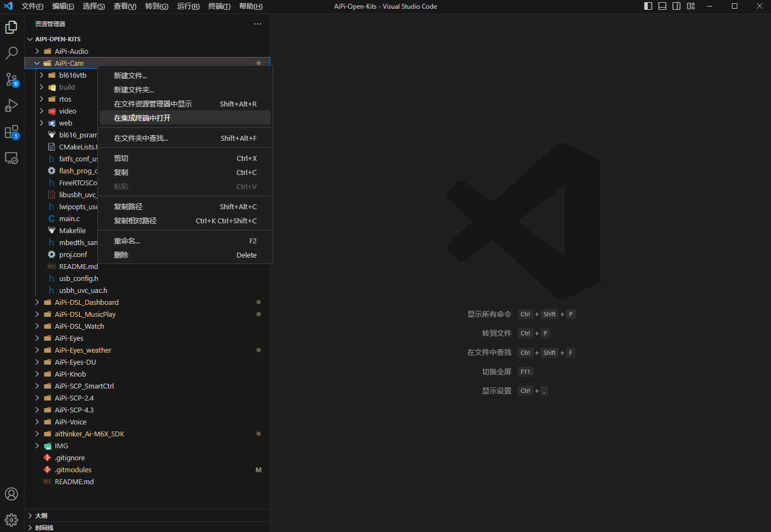The height and width of the screenshot is (532, 771).
Task: Select the AiPi-DSL_Watch folder row
Action: [x=147, y=326]
